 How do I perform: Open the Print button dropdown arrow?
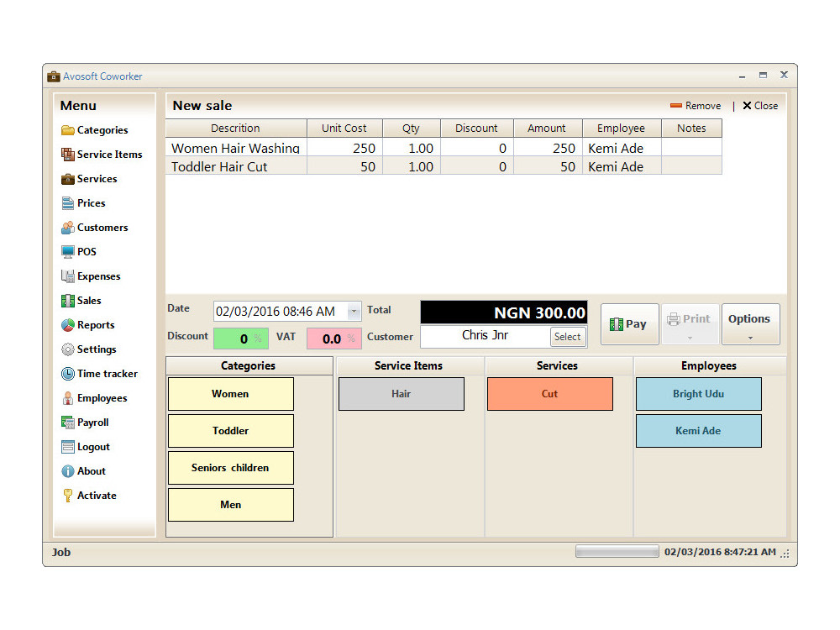tap(690, 338)
